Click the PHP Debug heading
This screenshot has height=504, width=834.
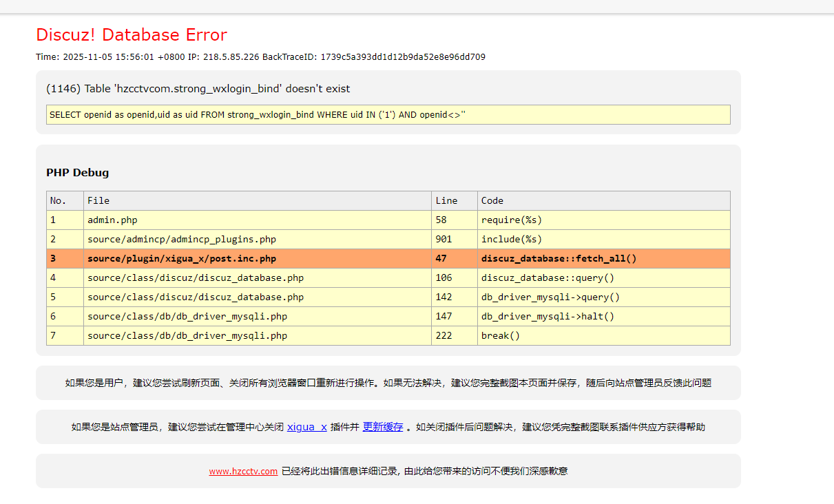click(78, 173)
